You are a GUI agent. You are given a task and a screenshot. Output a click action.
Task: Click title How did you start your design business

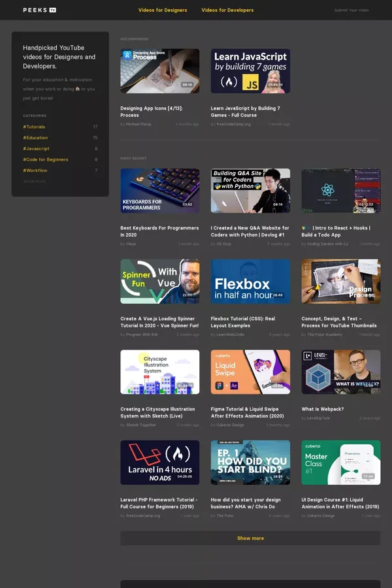pos(246,503)
